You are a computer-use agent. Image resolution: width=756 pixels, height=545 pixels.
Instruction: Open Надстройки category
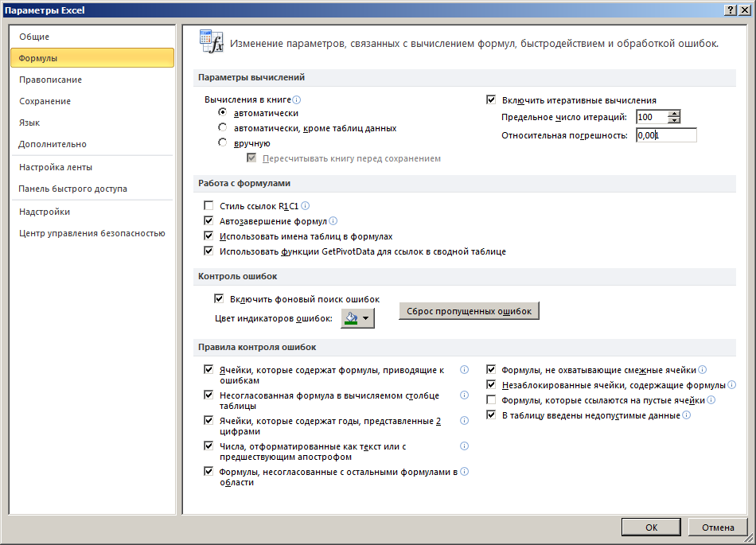coord(92,212)
